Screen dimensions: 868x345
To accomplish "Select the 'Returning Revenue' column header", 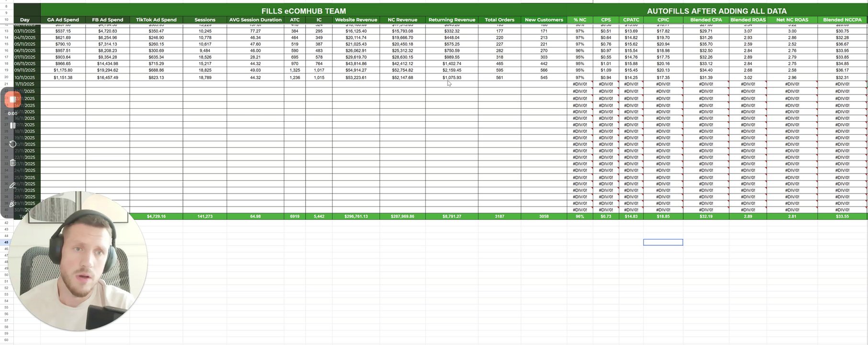I will point(451,20).
